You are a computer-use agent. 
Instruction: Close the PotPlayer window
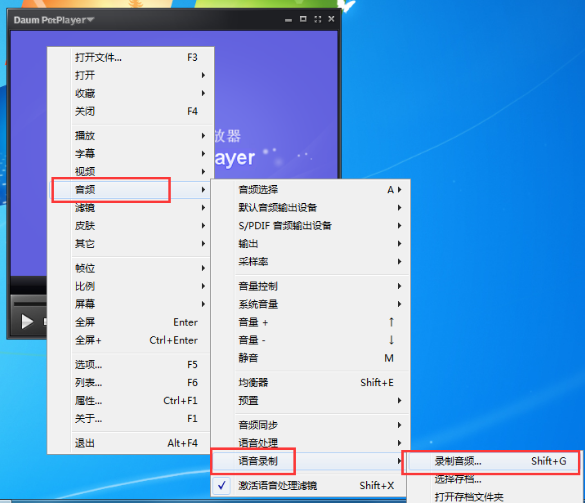(x=331, y=19)
